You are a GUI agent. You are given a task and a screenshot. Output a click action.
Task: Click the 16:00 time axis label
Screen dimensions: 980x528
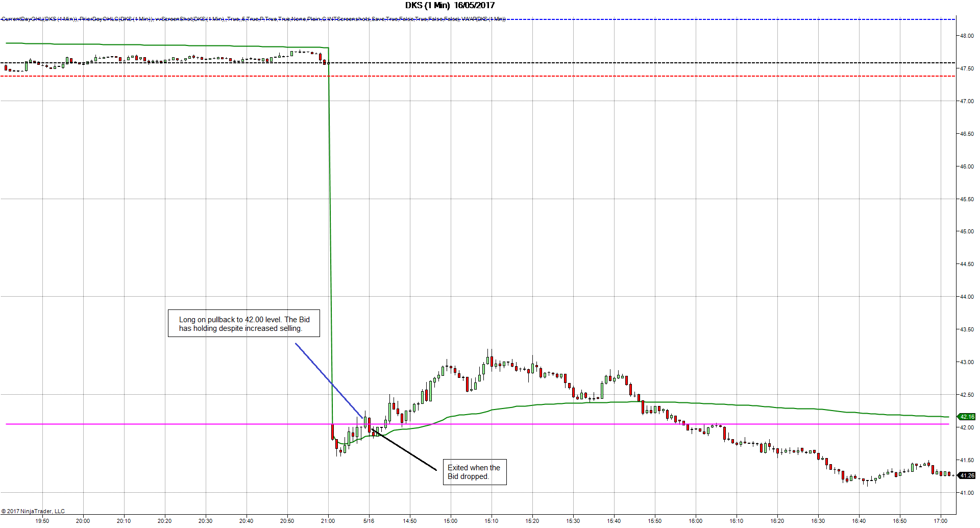tap(696, 521)
